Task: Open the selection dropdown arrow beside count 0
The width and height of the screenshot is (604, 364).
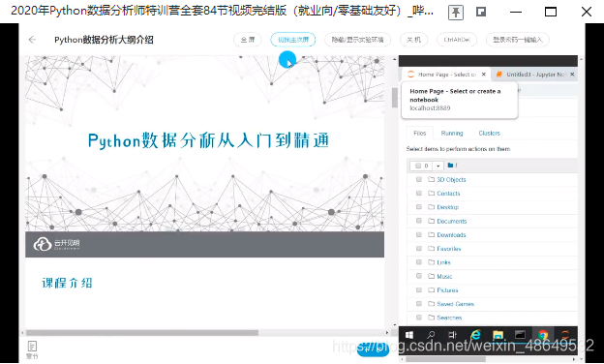Action: pyautogui.click(x=438, y=166)
